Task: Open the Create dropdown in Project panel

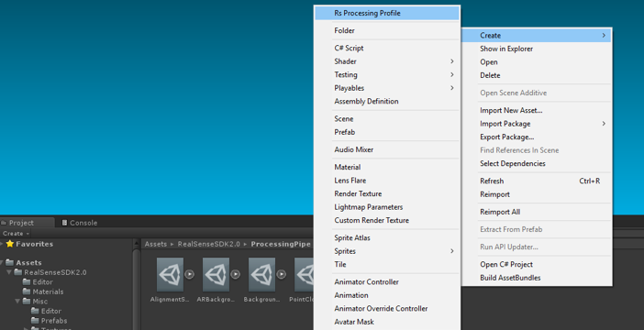Action: (16, 233)
